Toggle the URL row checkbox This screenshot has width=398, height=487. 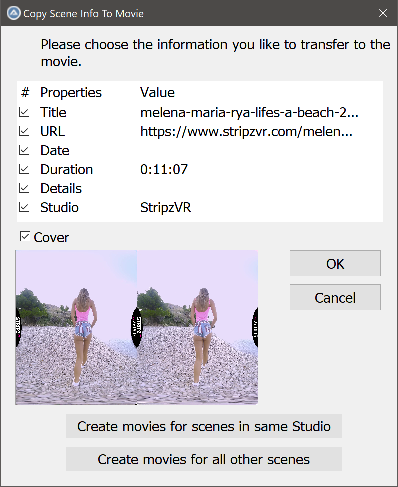(x=24, y=131)
